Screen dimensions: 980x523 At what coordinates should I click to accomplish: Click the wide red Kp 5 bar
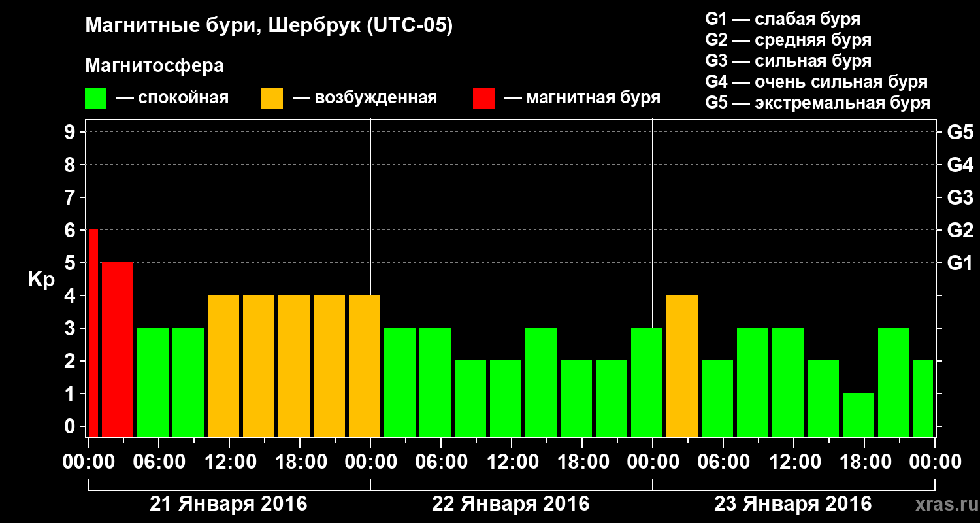[x=118, y=349]
